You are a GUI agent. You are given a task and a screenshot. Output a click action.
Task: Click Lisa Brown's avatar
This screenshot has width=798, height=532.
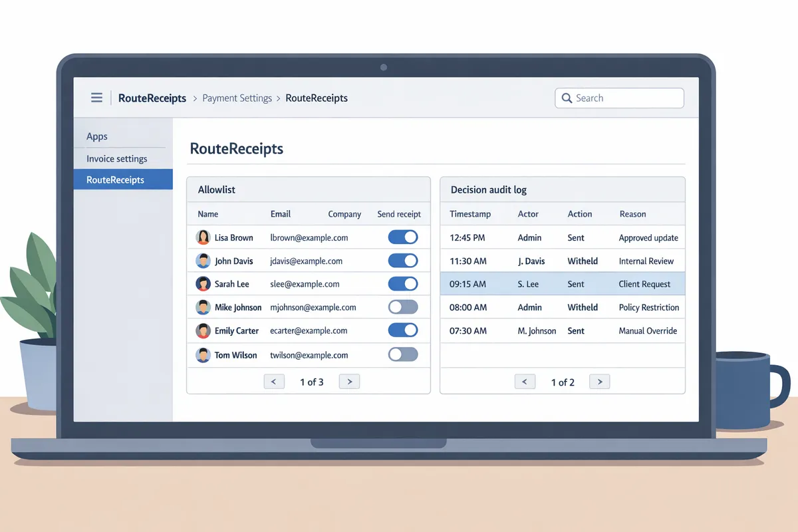click(x=203, y=237)
